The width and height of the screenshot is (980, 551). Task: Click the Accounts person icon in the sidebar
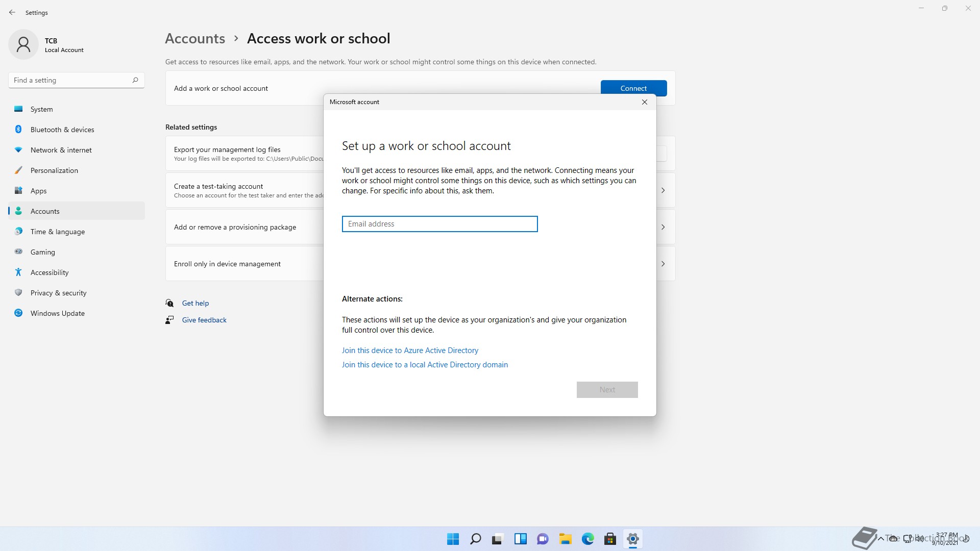click(x=18, y=211)
